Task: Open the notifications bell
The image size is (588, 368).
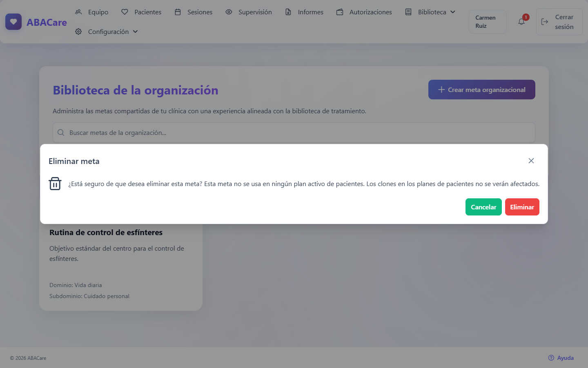Action: (x=521, y=22)
